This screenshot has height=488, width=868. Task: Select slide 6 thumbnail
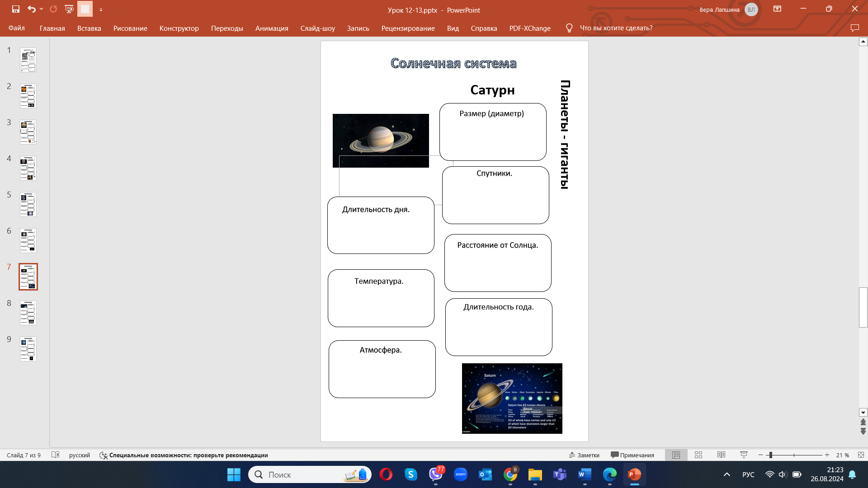(x=28, y=241)
